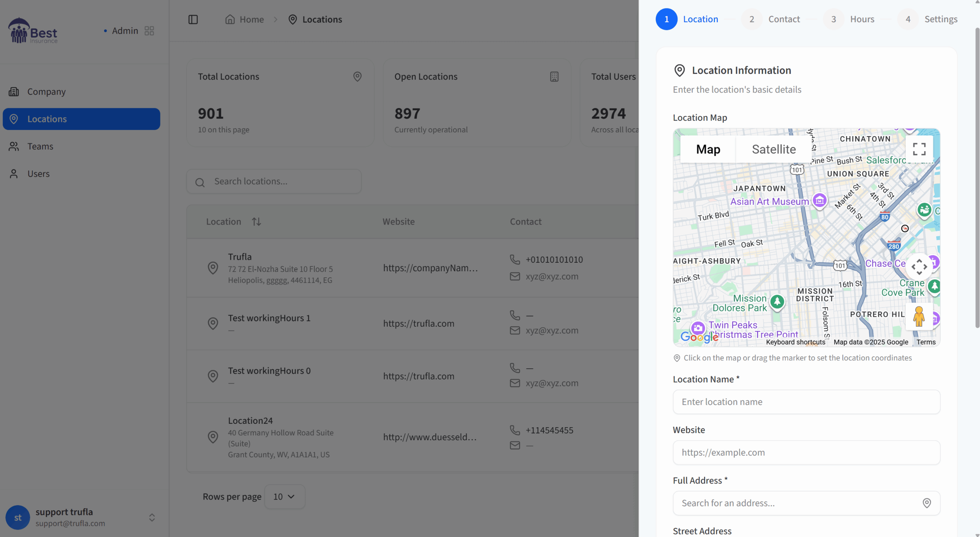Open the Teams sidebar item
The height and width of the screenshot is (537, 980).
[x=40, y=146]
